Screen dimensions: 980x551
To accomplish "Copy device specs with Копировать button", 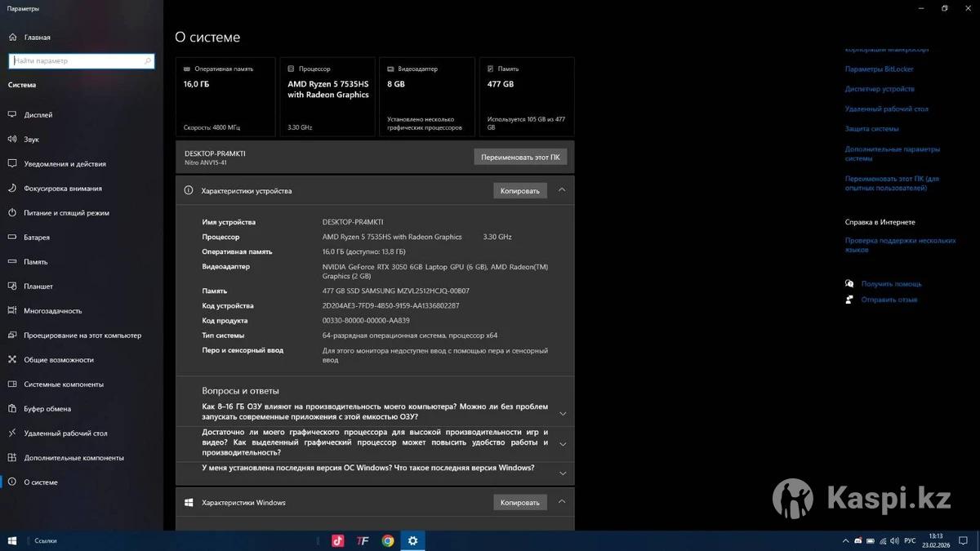I will coord(520,191).
